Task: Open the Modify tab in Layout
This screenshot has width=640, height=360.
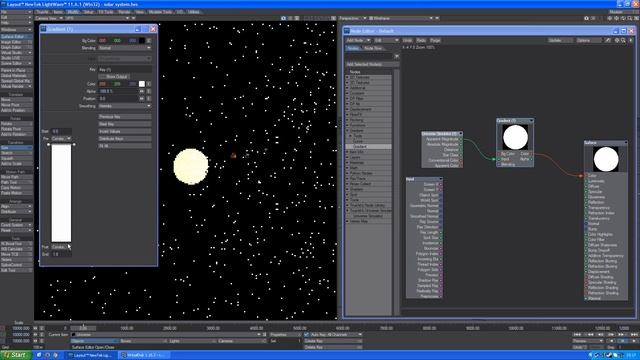Action: 73,12
